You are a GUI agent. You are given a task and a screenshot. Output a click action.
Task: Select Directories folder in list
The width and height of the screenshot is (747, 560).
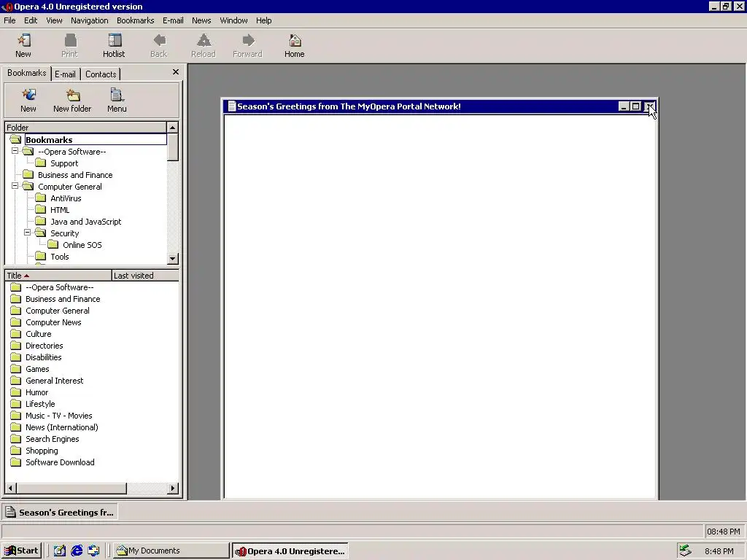[44, 346]
